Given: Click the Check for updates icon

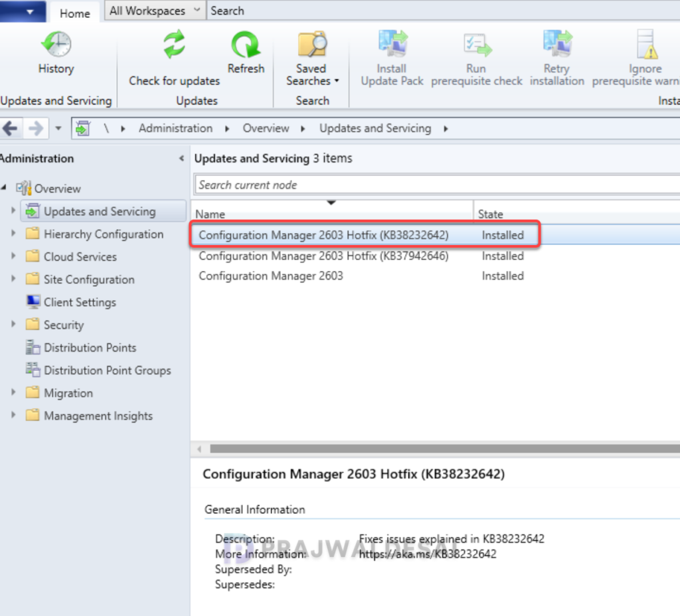Looking at the screenshot, I should tap(175, 44).
